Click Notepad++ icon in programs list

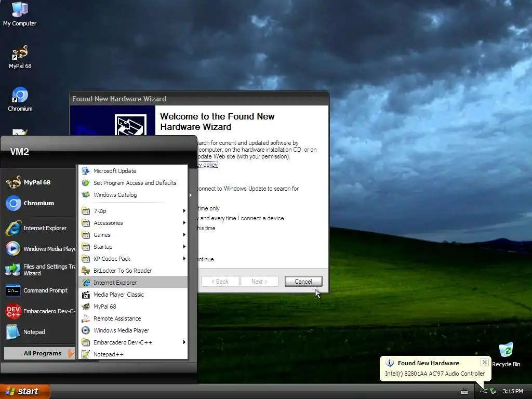pos(86,354)
